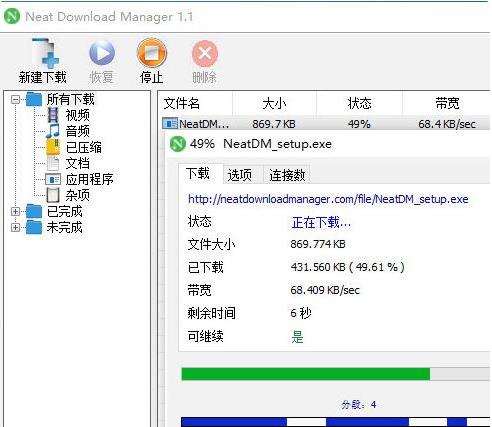Viewport: 492px width, 427px height.
Task: Click the 分段: 4 segments label
Action: coord(359,405)
